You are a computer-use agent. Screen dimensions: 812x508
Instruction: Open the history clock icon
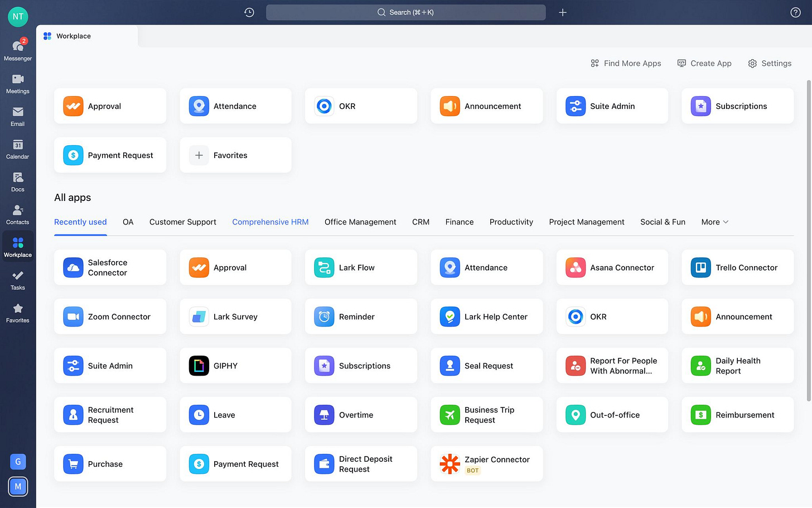click(249, 12)
